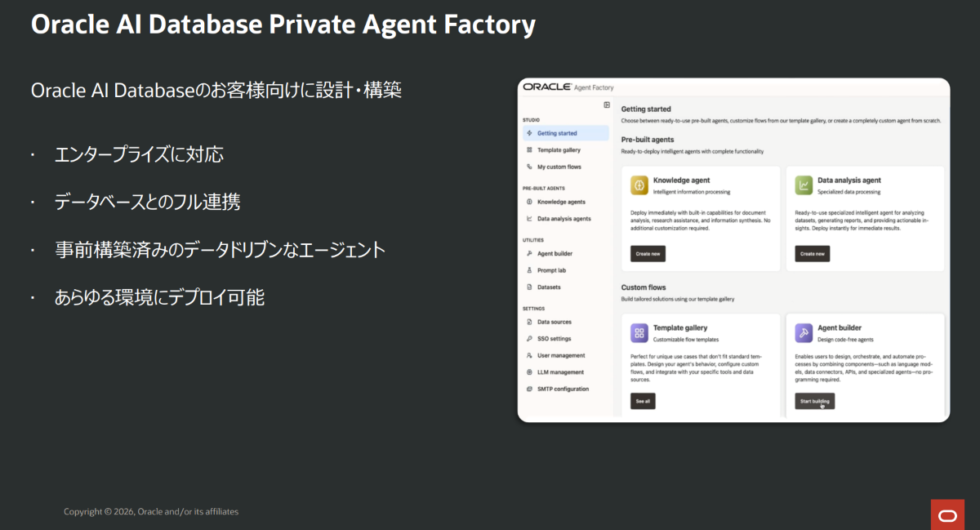Open Data sources under Settings
Viewport: 980px width, 530px height.
[554, 322]
